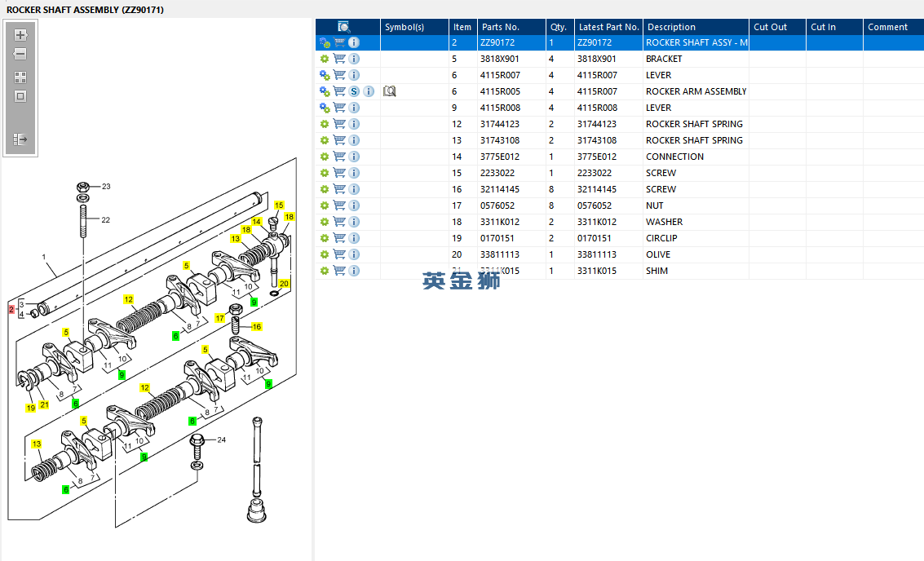Viewport: 924px width, 561px height.
Task: Add CONNECTION 3775E012 to cart
Action: [x=339, y=157]
